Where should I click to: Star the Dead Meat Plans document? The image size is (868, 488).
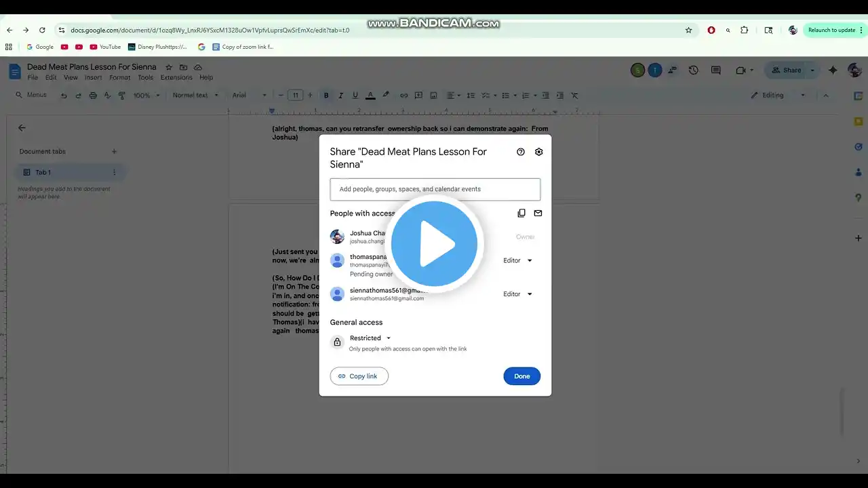(x=169, y=67)
